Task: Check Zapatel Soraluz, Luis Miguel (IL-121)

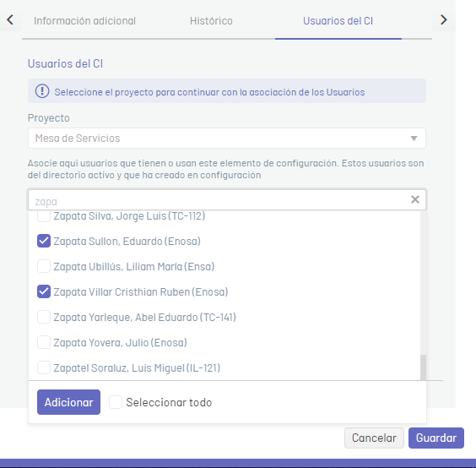Action: coord(44,367)
